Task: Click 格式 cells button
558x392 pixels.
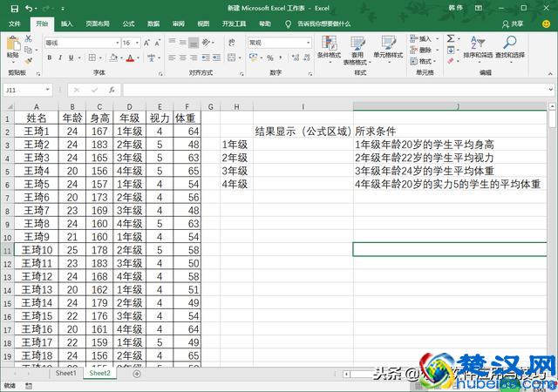Action: [x=423, y=61]
